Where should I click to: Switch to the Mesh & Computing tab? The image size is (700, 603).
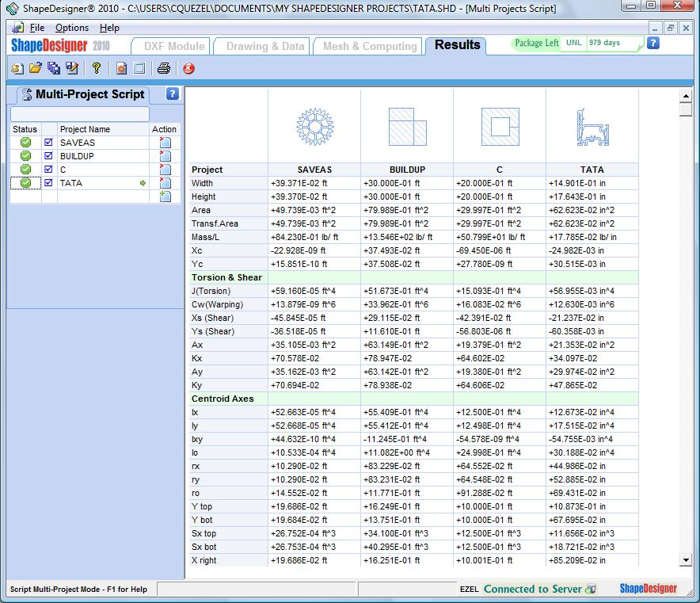coord(370,46)
